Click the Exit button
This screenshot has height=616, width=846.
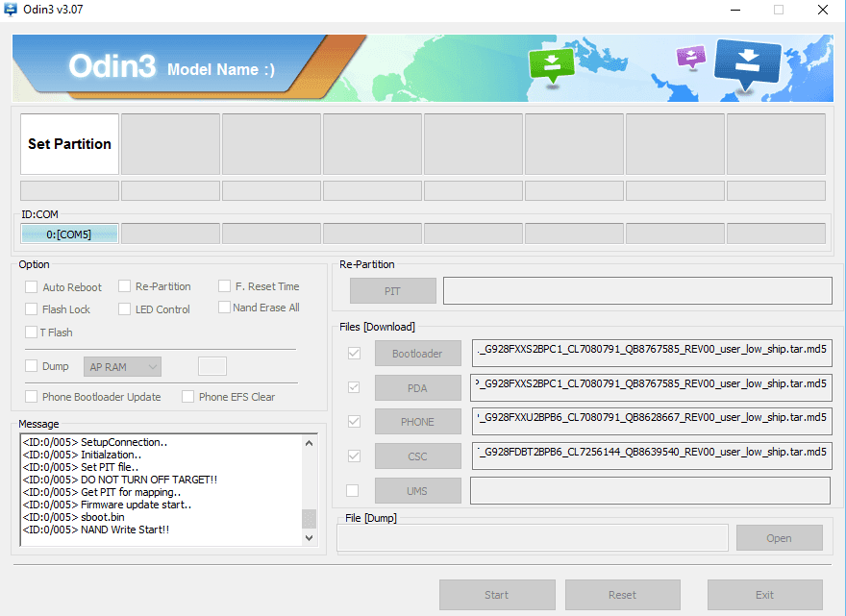point(764,595)
